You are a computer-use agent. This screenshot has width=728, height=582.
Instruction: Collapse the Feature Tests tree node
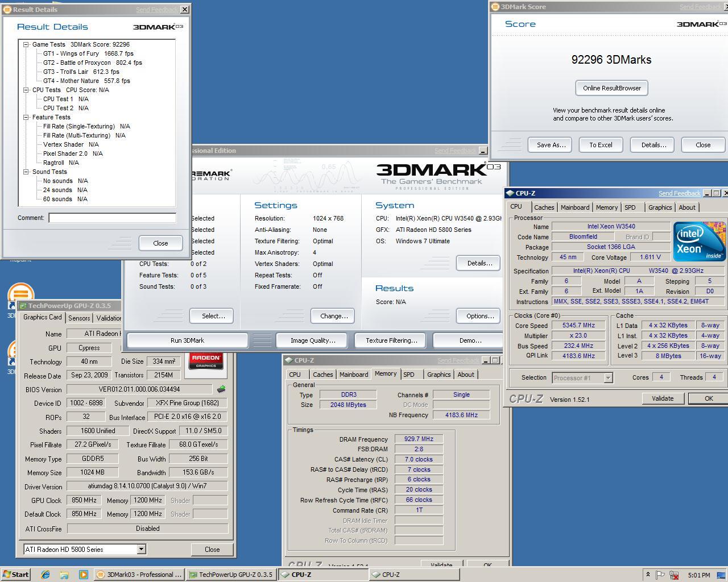click(26, 117)
